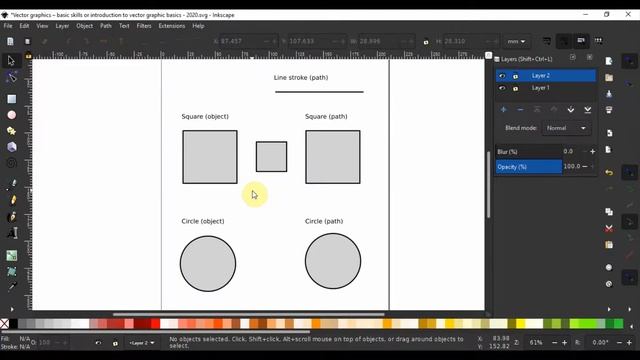Click the Export document icon below Import
The height and width of the screenshot is (360, 640).
pyautogui.click(x=609, y=149)
